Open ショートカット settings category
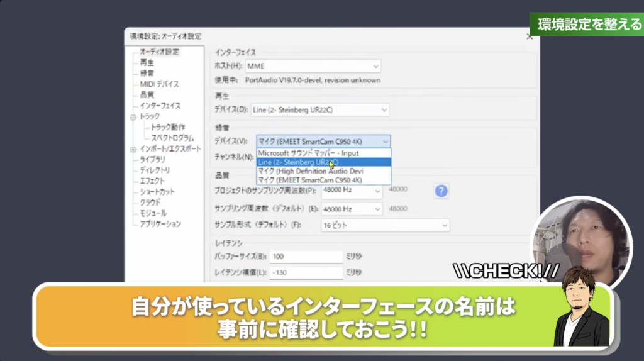This screenshot has width=644, height=361. tap(157, 191)
